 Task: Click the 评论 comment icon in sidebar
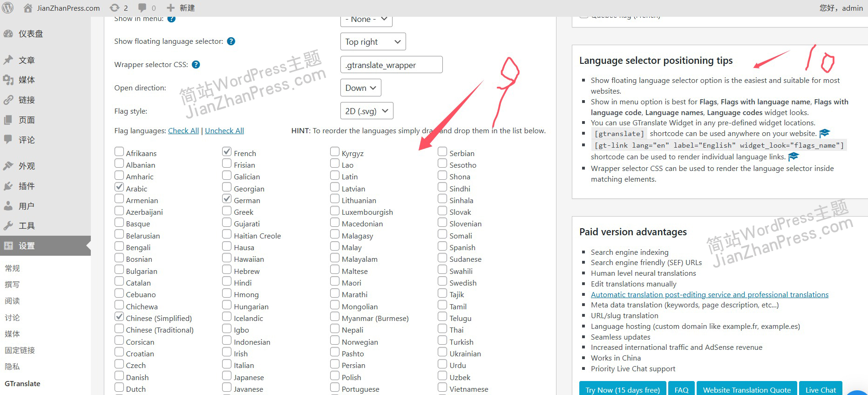[x=8, y=139]
